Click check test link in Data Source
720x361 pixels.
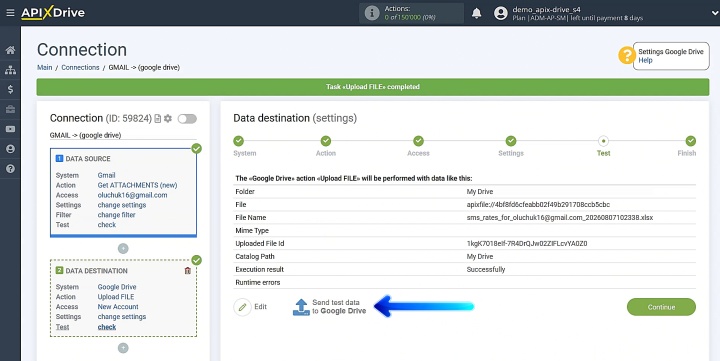tap(107, 225)
